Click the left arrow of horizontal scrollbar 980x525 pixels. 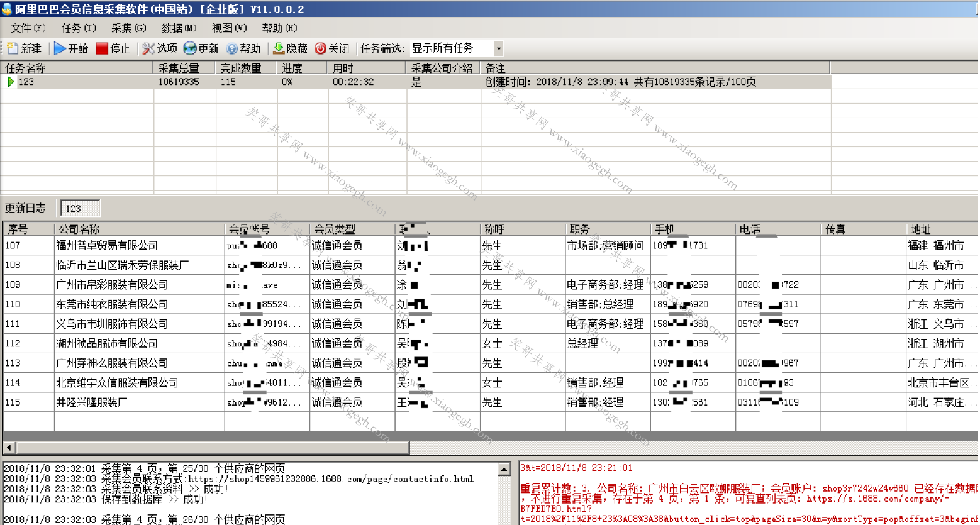tap(9, 448)
